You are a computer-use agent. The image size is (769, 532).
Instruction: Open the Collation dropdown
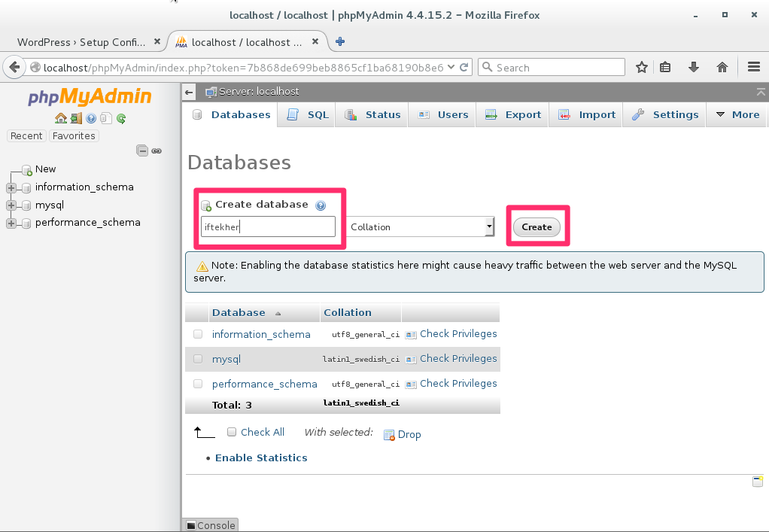(421, 226)
